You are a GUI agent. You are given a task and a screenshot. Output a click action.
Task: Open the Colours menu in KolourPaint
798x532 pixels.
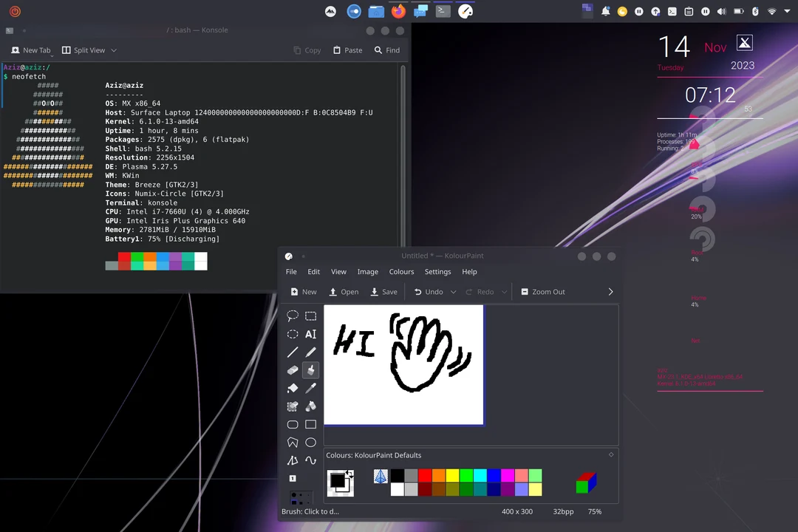pyautogui.click(x=401, y=271)
